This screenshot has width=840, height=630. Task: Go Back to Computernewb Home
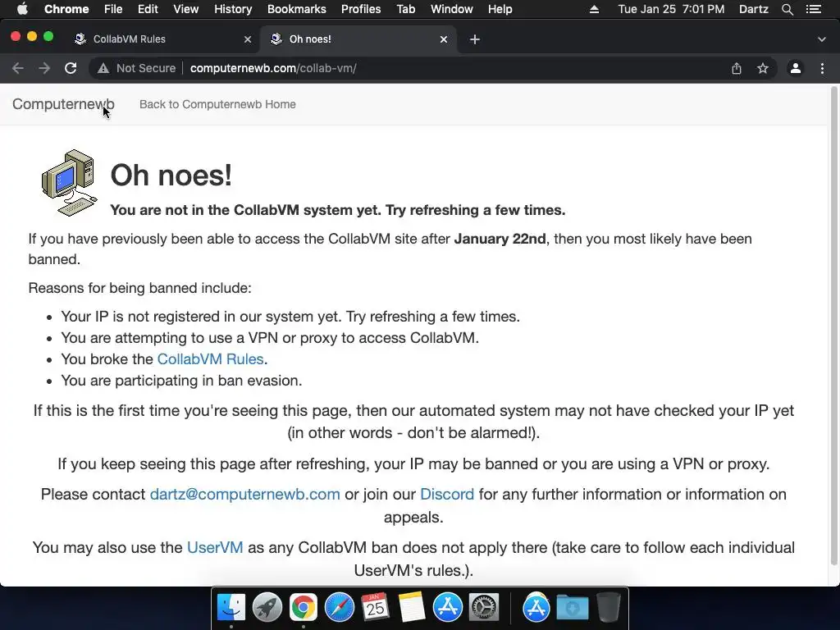[x=217, y=104]
